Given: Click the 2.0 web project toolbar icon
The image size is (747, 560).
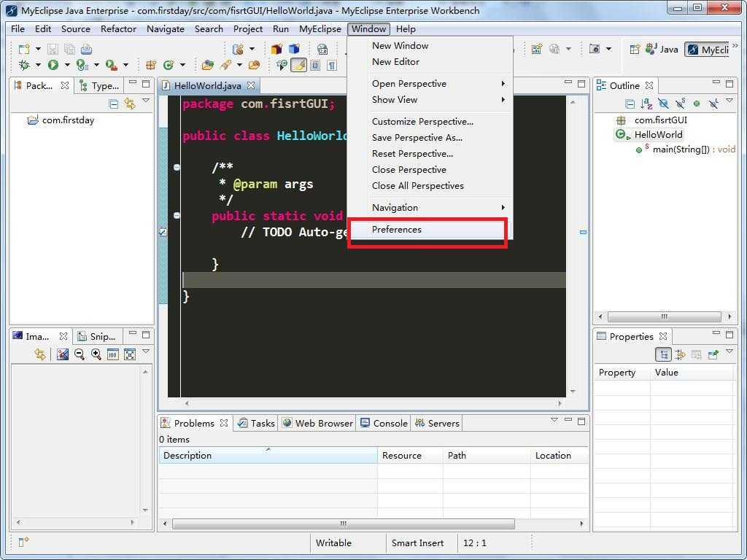Looking at the screenshot, I should (x=322, y=49).
